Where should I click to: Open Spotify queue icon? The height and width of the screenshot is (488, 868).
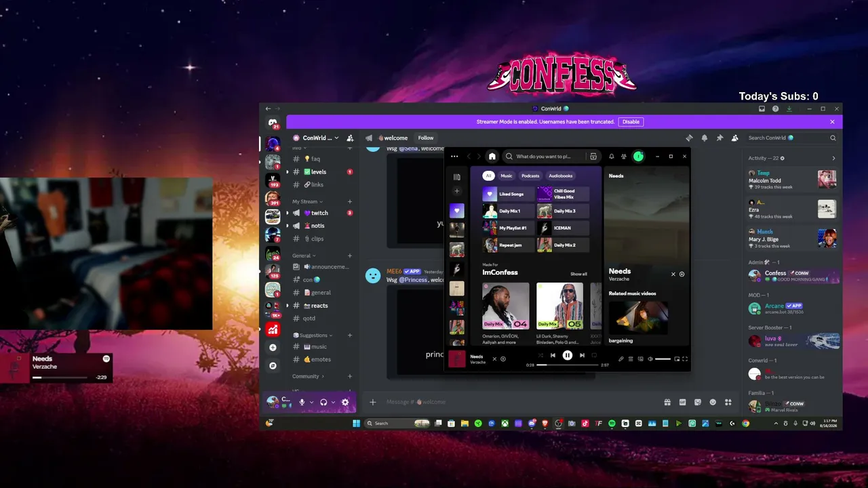click(x=631, y=359)
